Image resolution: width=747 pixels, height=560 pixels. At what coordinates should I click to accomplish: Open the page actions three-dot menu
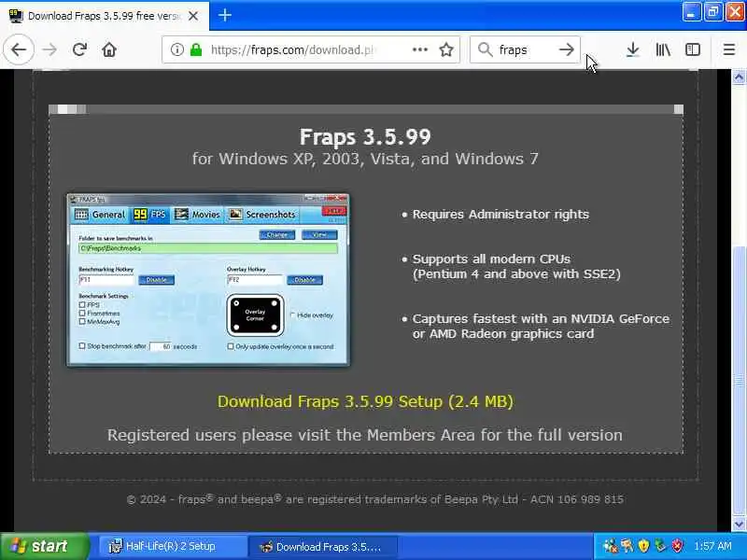[419, 49]
